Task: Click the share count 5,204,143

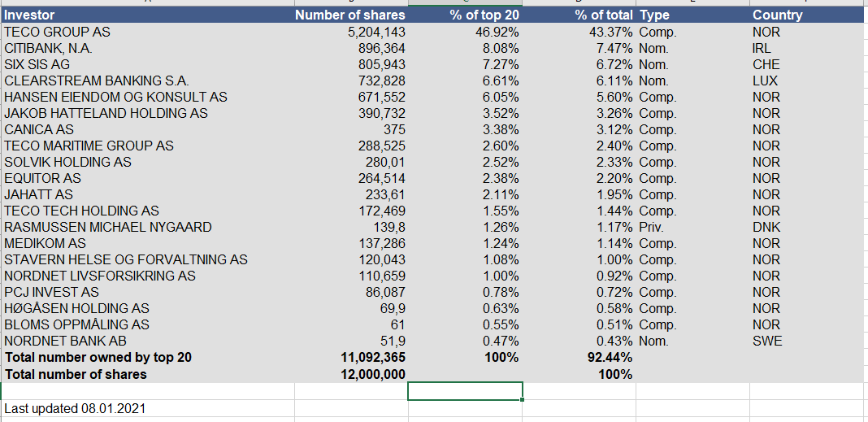Action: [375, 32]
